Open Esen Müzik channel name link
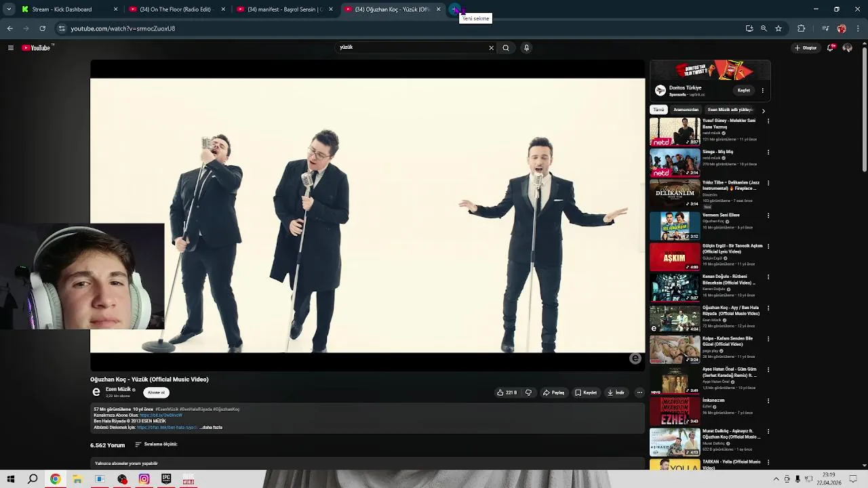868x488 pixels. (118, 390)
